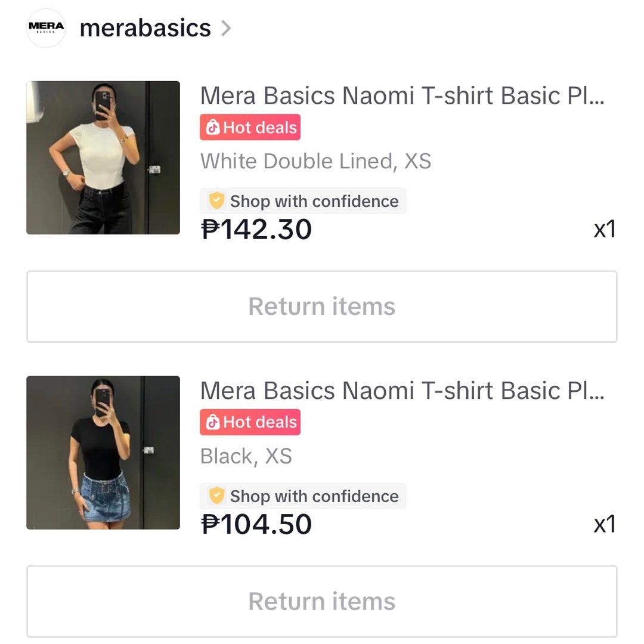Screen dimensions: 644x644
Task: Click the first Shop with confidence label
Action: coord(314,201)
